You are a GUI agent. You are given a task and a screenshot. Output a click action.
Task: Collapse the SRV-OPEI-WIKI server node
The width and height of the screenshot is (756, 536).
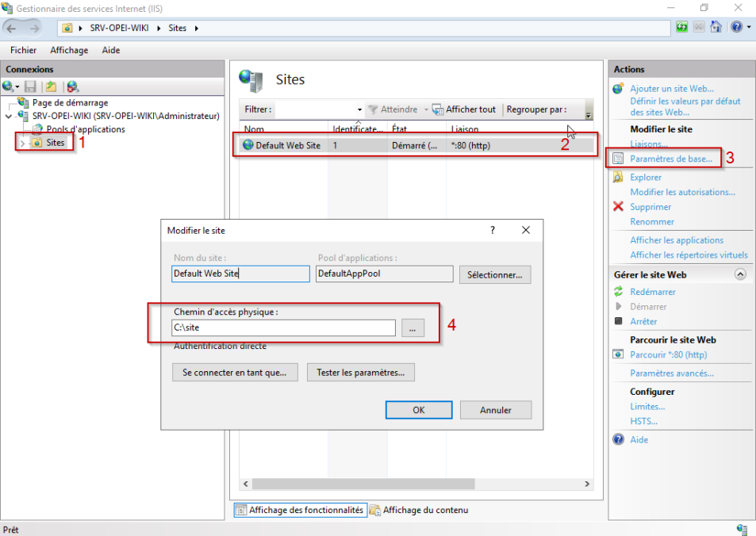click(x=9, y=117)
